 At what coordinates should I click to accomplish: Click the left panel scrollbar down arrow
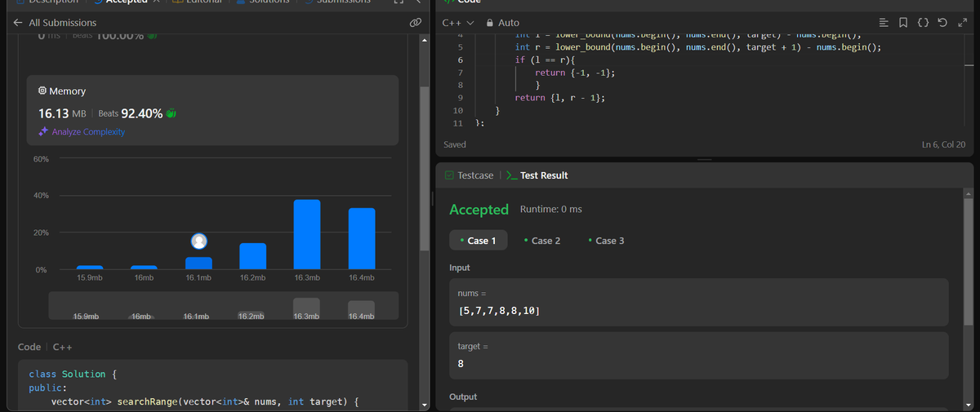tap(423, 405)
